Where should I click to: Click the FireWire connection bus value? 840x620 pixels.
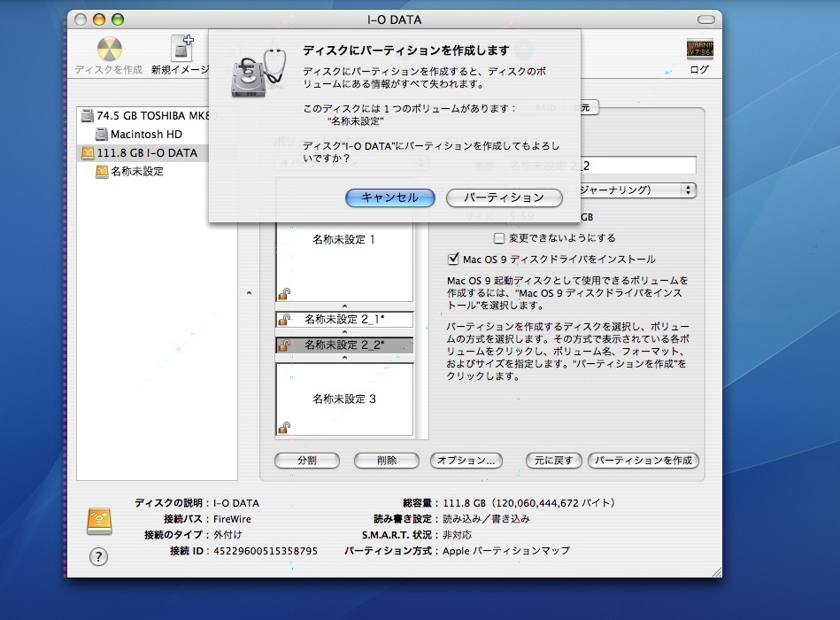tap(232, 519)
